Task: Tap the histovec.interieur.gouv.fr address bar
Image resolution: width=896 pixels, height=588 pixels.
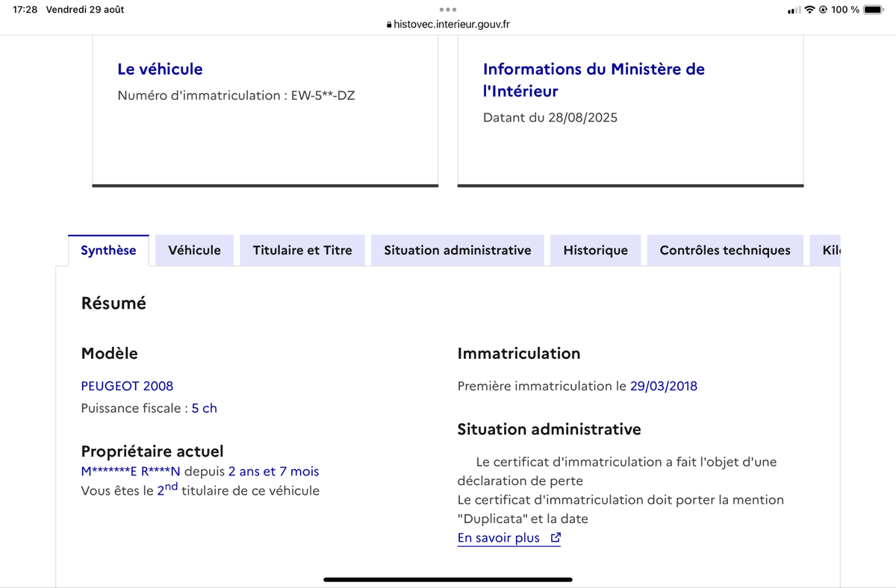Action: pos(448,24)
